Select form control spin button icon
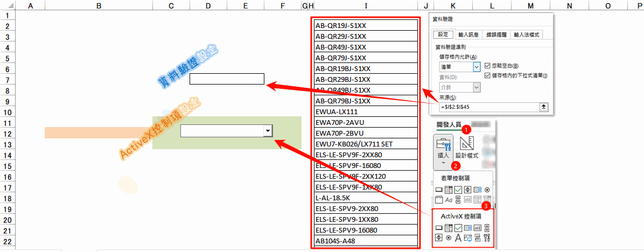Image resolution: width=644 pixels, height=252 pixels. point(468,190)
